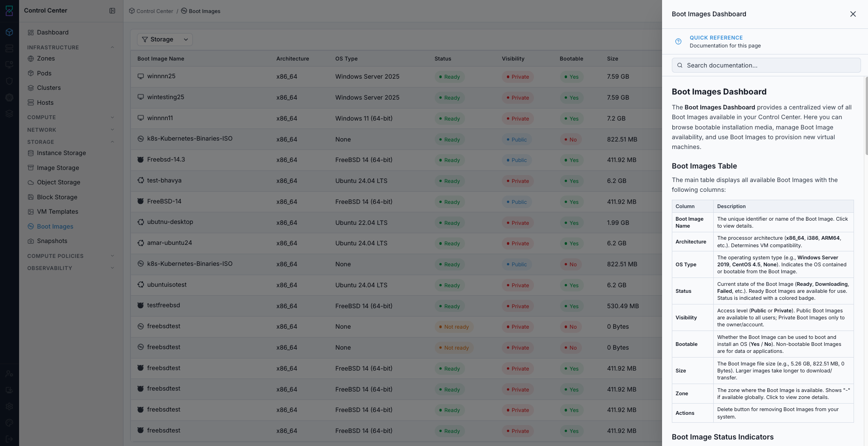Collapse the Infrastructure section

tap(112, 47)
